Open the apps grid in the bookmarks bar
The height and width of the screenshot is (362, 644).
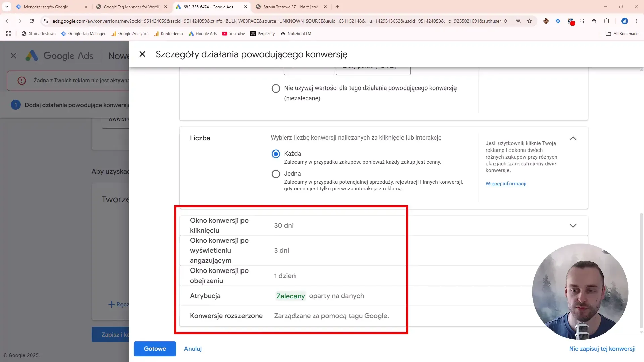[x=9, y=34]
